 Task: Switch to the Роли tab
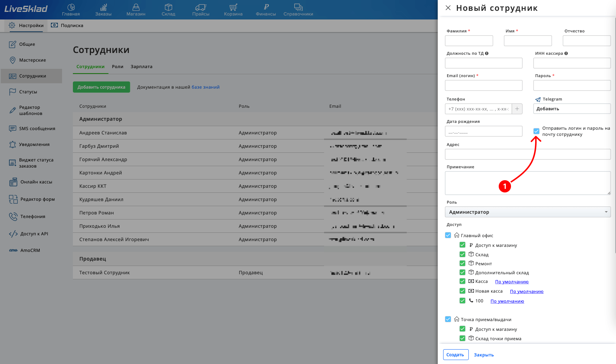118,67
